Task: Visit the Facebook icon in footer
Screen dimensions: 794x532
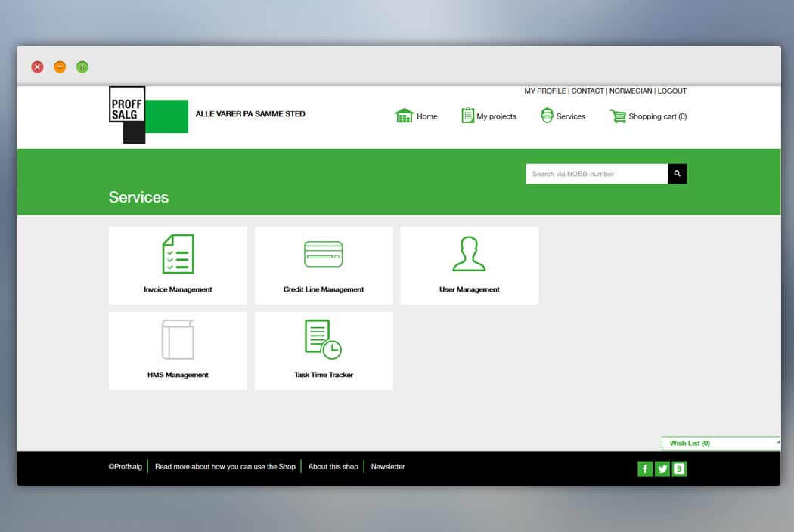Action: pos(644,469)
